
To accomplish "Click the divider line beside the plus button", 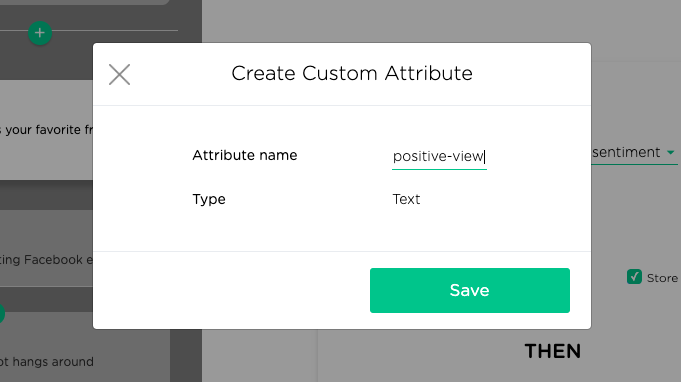I will pos(115,30).
